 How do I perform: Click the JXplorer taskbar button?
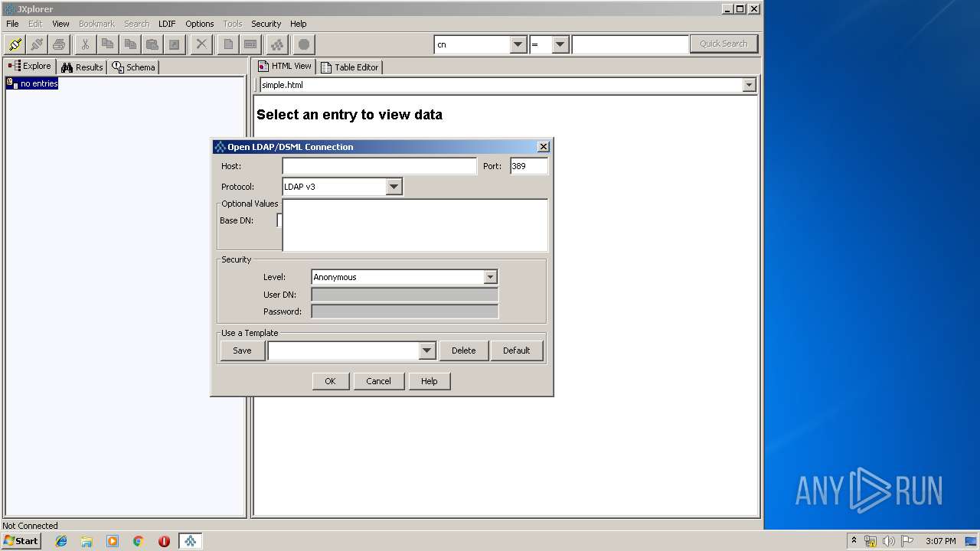click(x=190, y=541)
